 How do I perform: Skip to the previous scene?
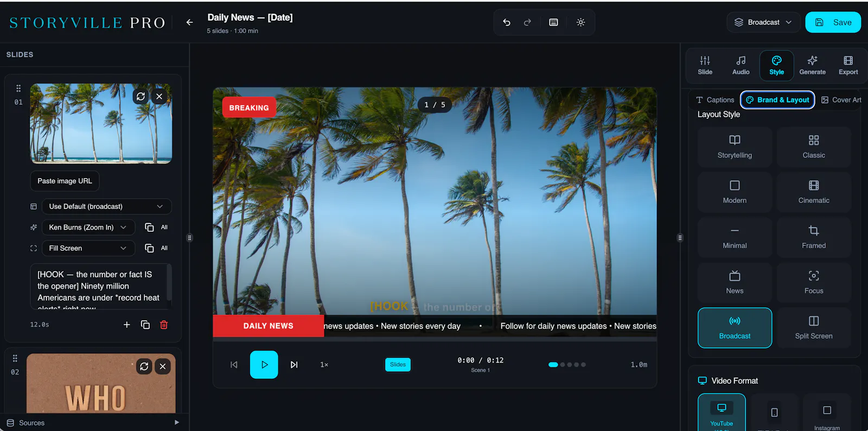(234, 365)
